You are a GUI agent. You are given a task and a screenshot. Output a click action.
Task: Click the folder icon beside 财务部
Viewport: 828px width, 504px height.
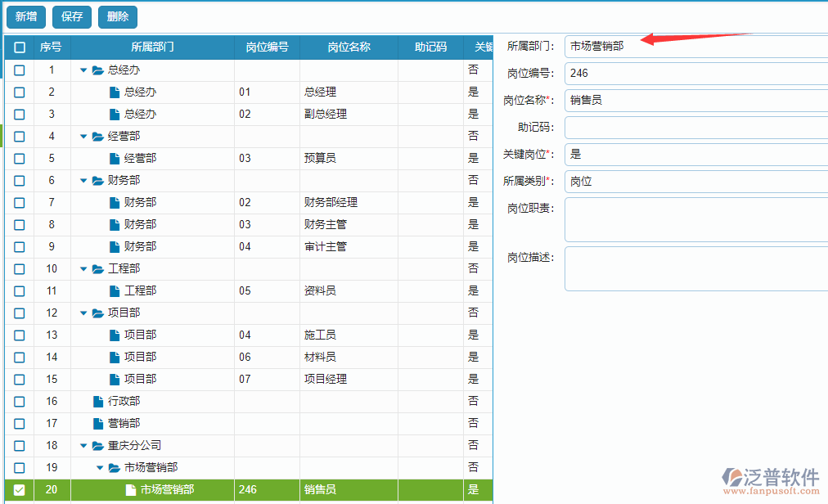(97, 180)
